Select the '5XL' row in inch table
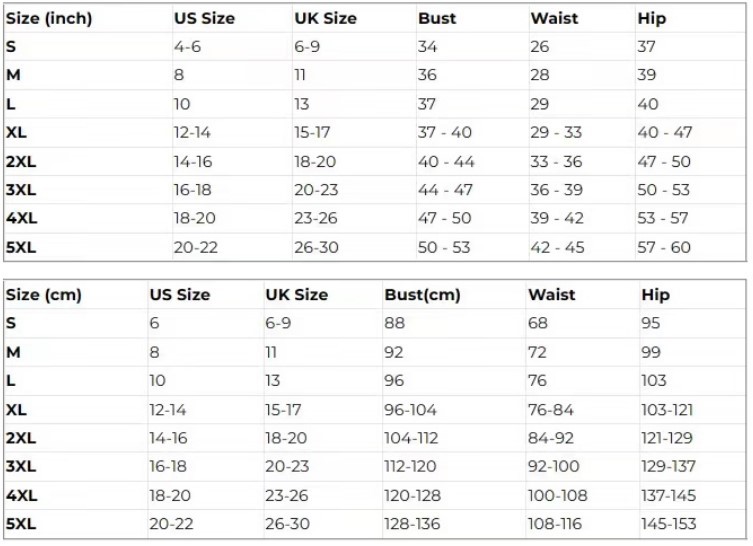 [22, 247]
